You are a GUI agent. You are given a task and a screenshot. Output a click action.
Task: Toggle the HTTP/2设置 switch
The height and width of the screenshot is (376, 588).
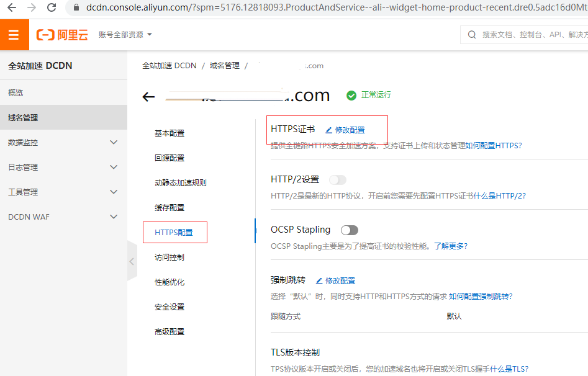pos(338,180)
